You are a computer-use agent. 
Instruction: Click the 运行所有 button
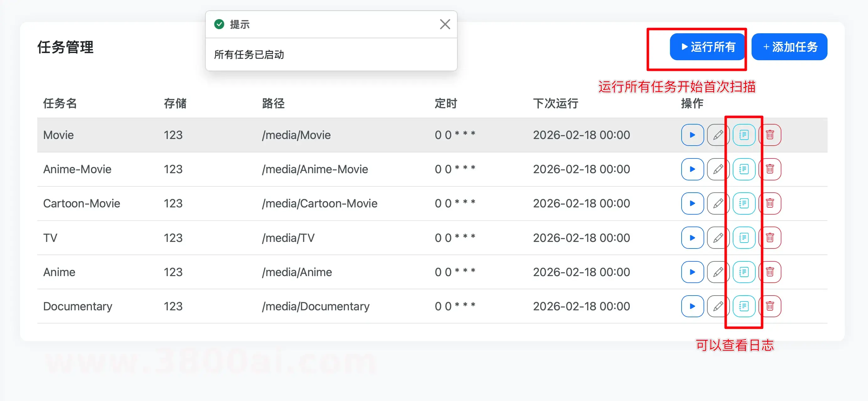[708, 47]
